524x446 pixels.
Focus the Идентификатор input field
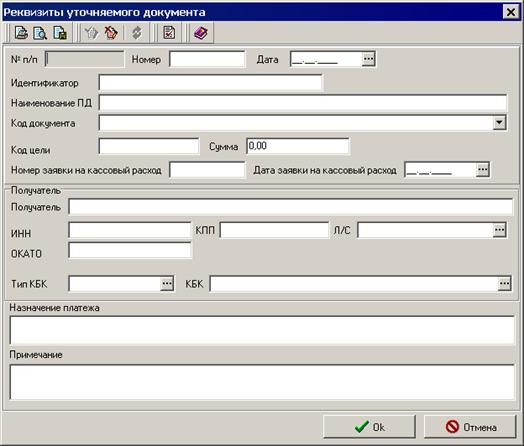[211, 83]
